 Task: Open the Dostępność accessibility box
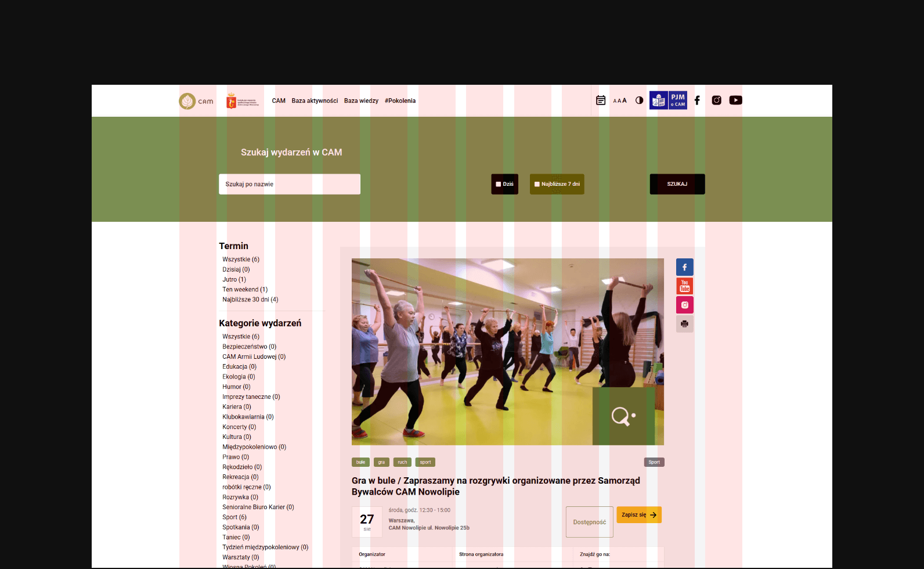[x=589, y=522]
